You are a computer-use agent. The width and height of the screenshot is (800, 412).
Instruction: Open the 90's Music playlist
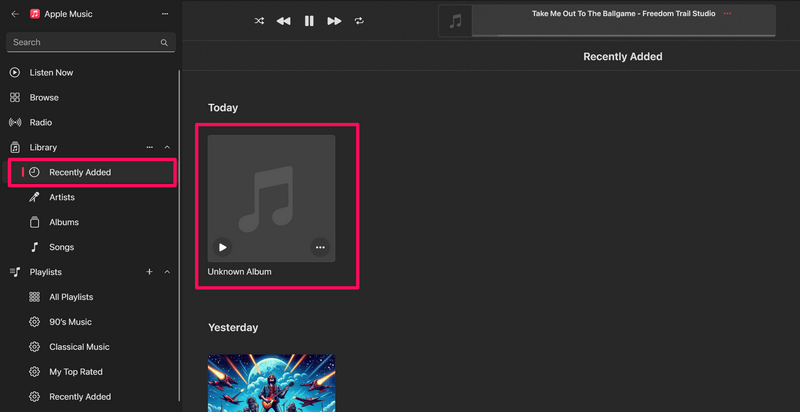pos(70,322)
